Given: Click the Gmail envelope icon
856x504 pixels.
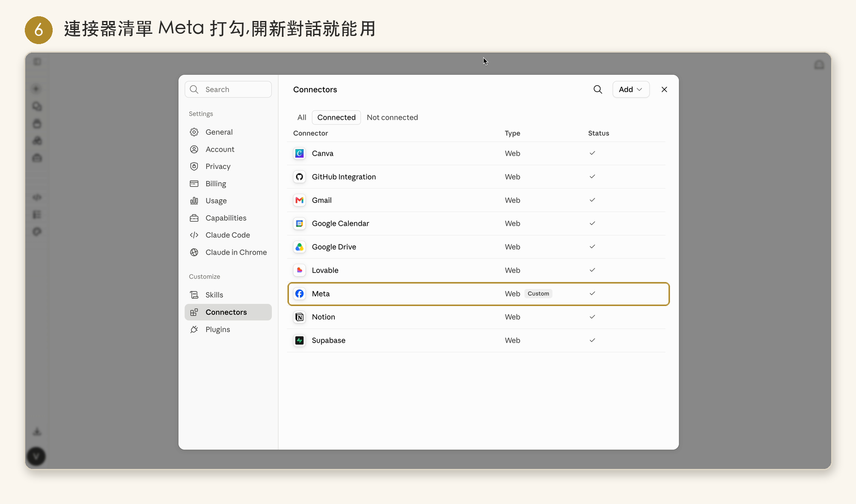Looking at the screenshot, I should (x=300, y=200).
